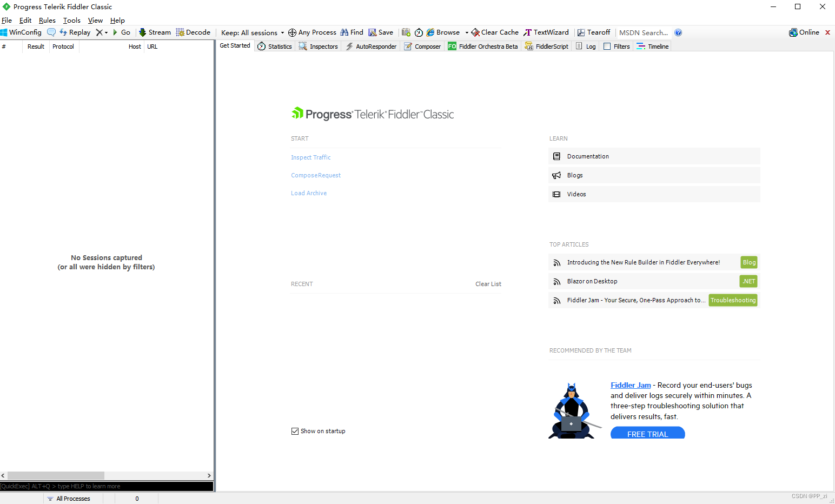Image resolution: width=835 pixels, height=504 pixels.
Task: Click Tearoff toolbar button
Action: [x=594, y=32]
